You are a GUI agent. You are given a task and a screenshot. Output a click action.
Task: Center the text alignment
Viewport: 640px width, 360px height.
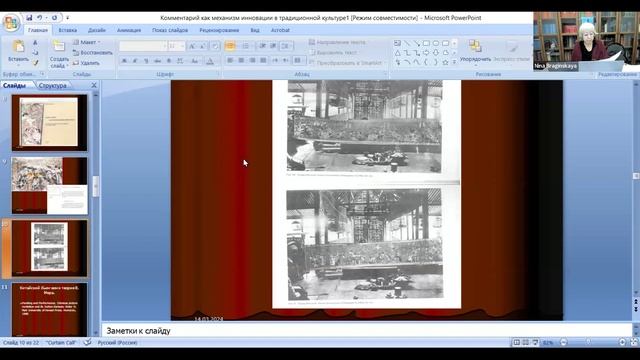click(x=241, y=60)
